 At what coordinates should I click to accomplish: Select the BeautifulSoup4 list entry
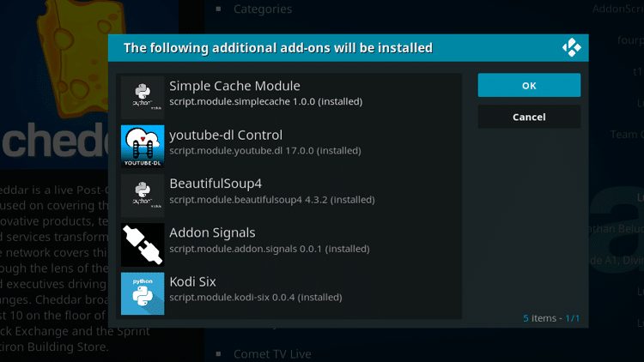289,196
